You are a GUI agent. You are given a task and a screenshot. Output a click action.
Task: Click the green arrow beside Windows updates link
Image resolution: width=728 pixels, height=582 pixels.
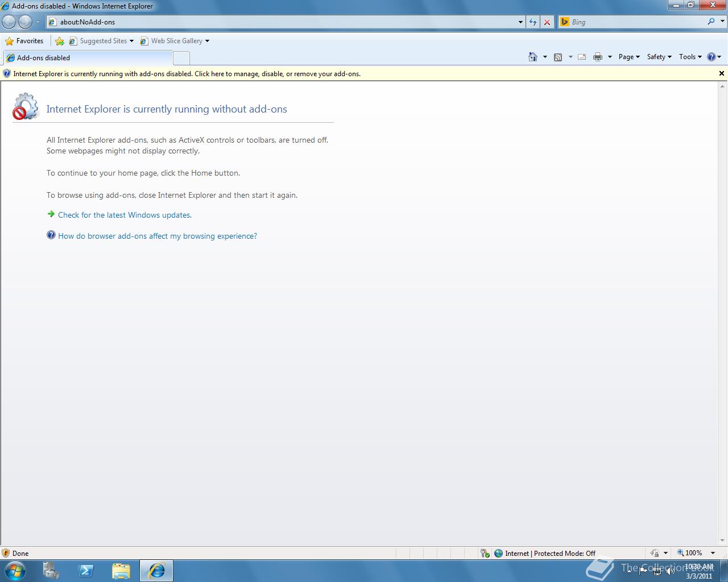51,214
